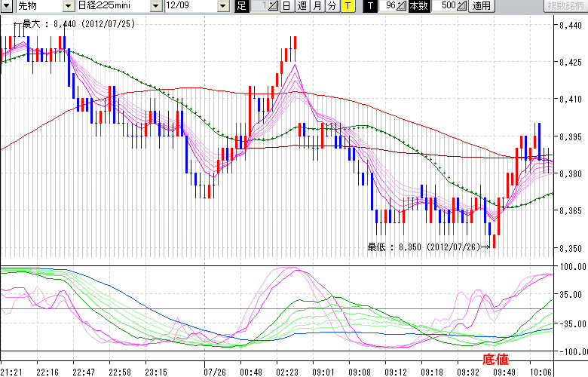Click the 00:48 time axis label
Screen dimensions: 588x377
click(x=251, y=372)
